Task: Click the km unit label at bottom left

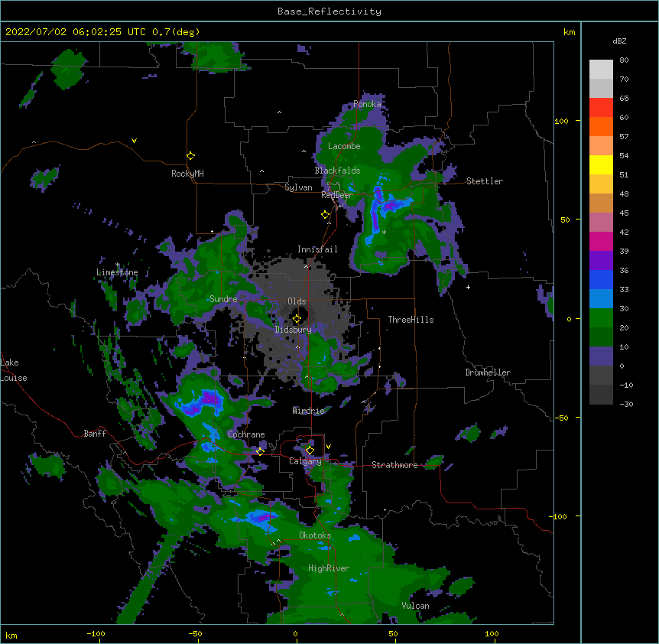Action: click(x=11, y=635)
